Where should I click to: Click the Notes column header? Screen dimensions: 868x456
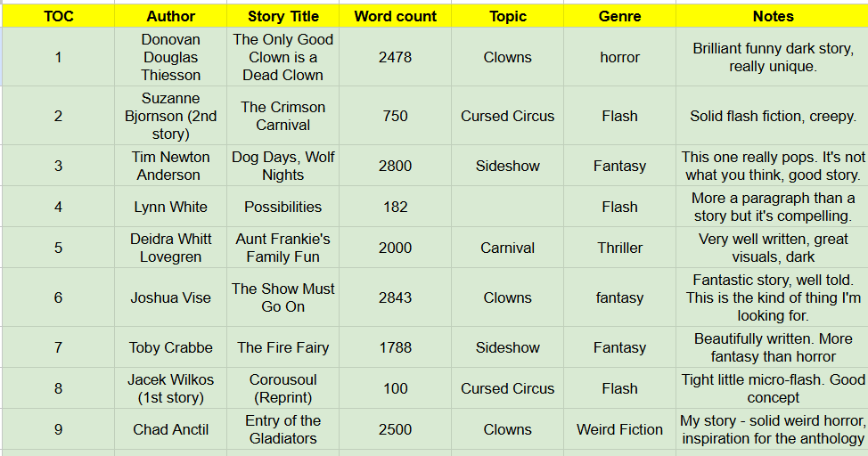pos(773,16)
